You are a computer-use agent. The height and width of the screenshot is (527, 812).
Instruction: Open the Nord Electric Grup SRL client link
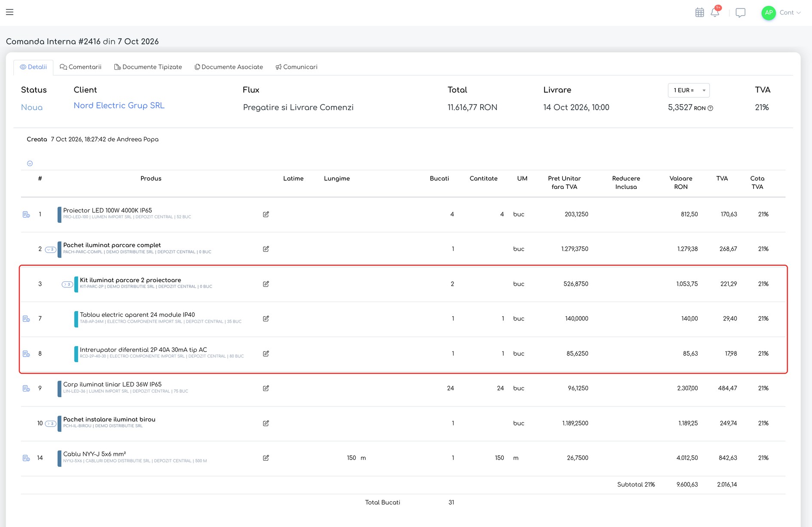click(119, 106)
